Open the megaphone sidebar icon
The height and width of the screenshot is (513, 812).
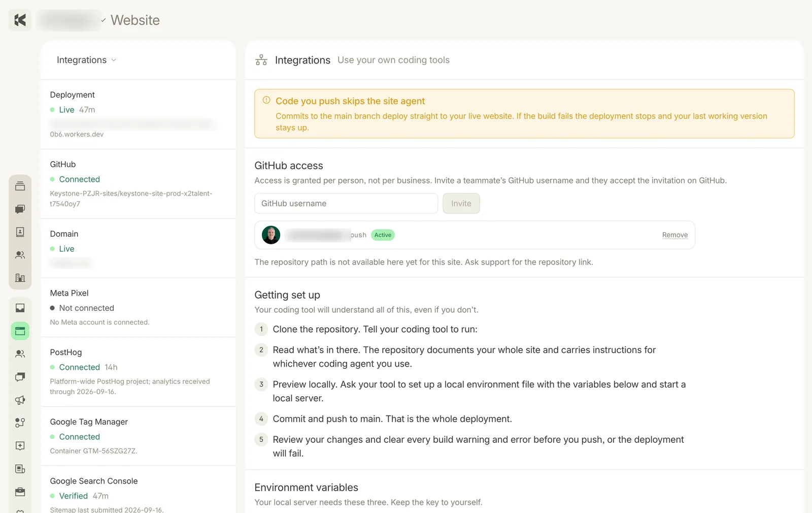point(20,400)
